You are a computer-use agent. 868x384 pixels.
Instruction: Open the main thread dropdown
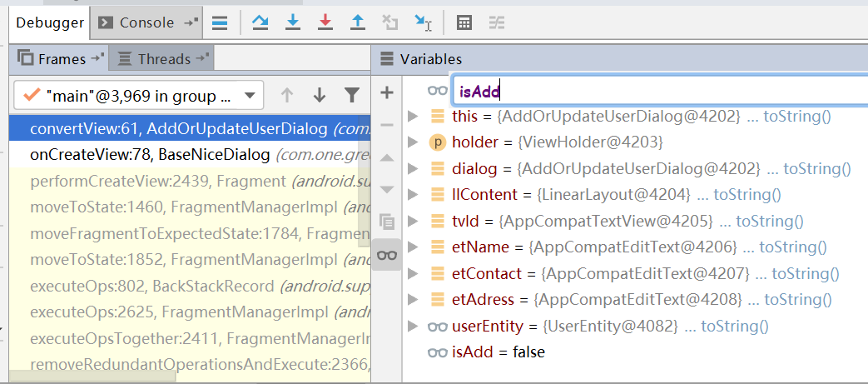click(x=138, y=96)
